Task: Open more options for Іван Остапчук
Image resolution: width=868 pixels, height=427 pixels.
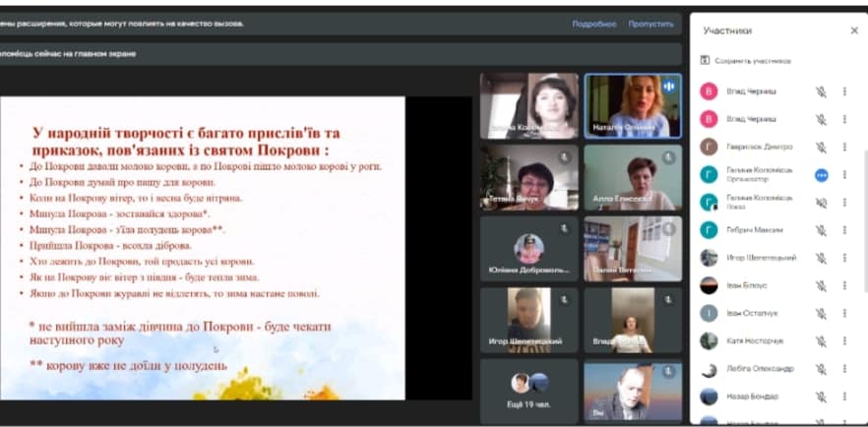Action: click(844, 313)
